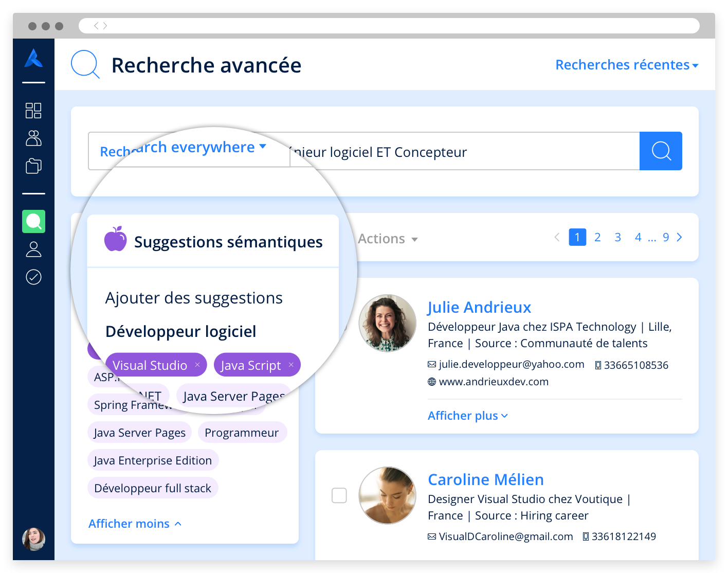Click Ajouter des suggestions text
728x573 pixels.
194,298
